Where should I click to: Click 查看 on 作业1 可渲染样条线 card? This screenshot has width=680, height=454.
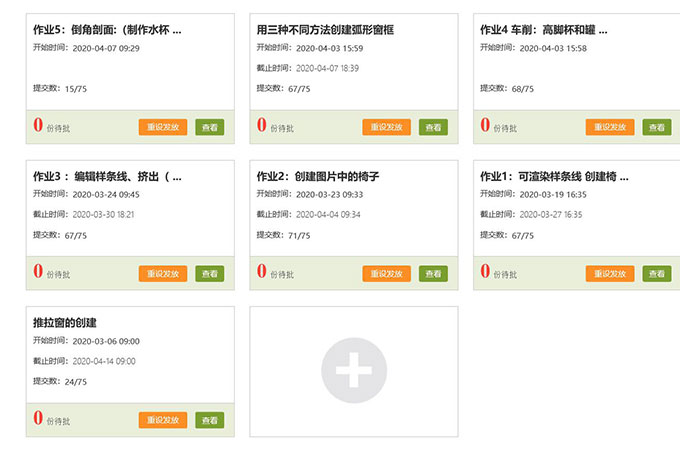tap(656, 273)
